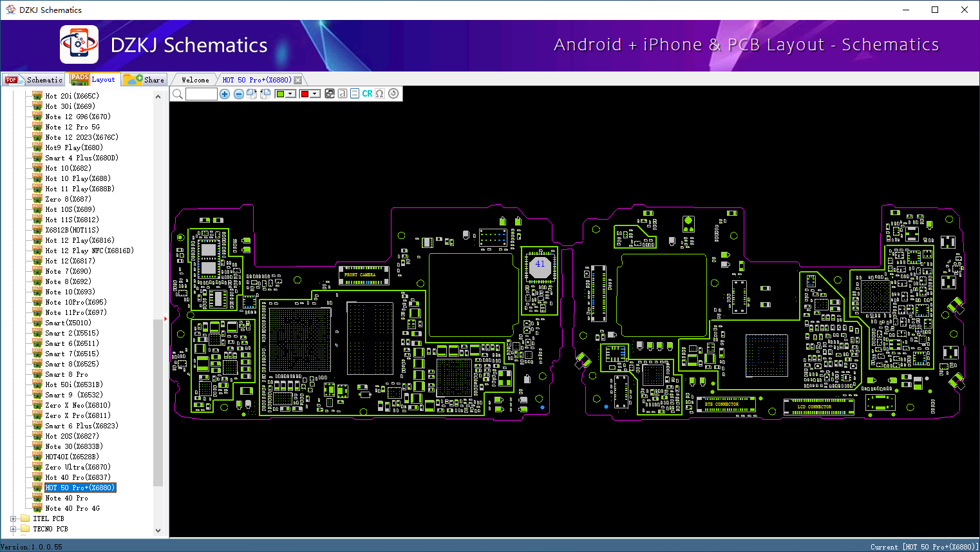The width and height of the screenshot is (980, 552).
Task: Focus the search text box in the toolbar
Action: tap(202, 94)
